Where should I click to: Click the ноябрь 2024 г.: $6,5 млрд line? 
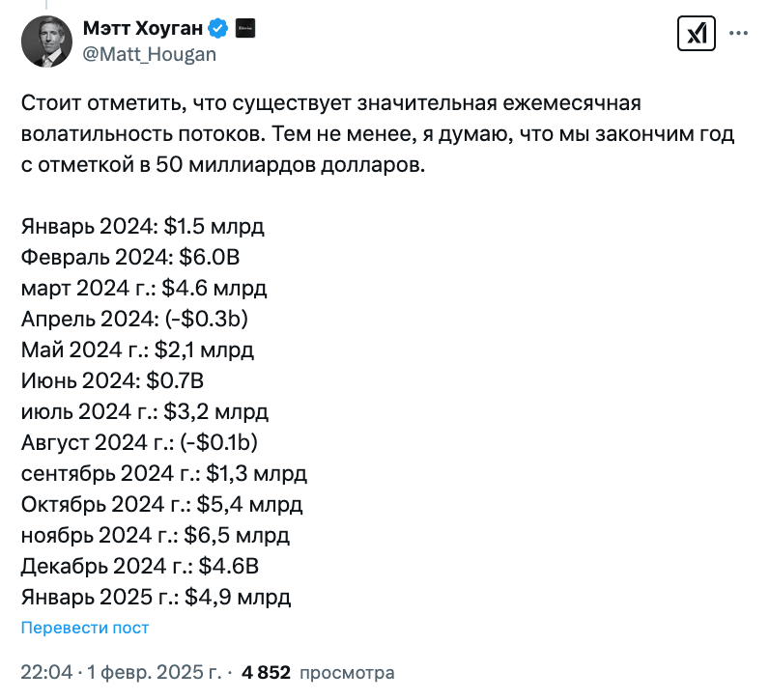[x=156, y=536]
